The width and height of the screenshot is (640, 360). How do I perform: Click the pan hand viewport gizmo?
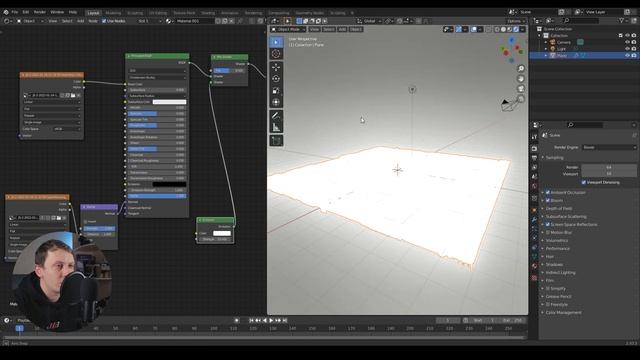[x=521, y=79]
